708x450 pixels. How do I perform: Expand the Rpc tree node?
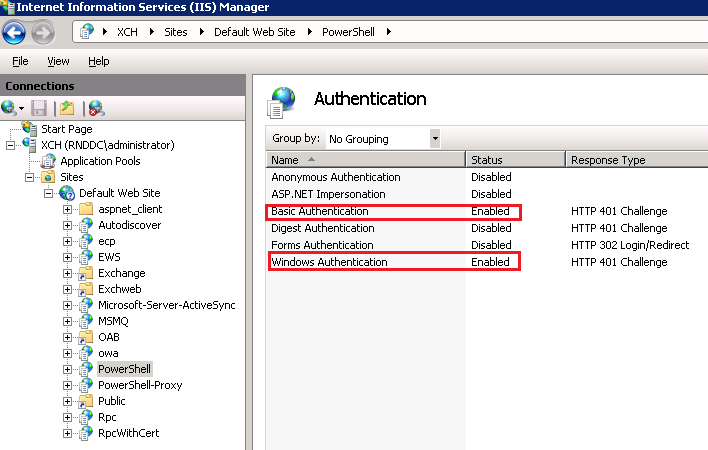point(67,418)
